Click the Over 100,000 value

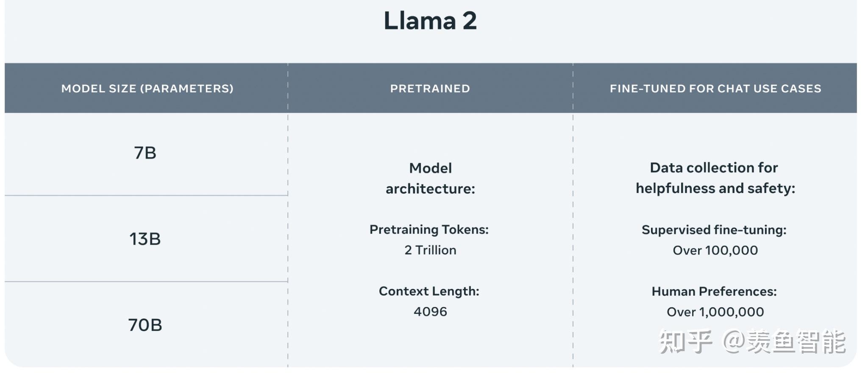tap(715, 250)
